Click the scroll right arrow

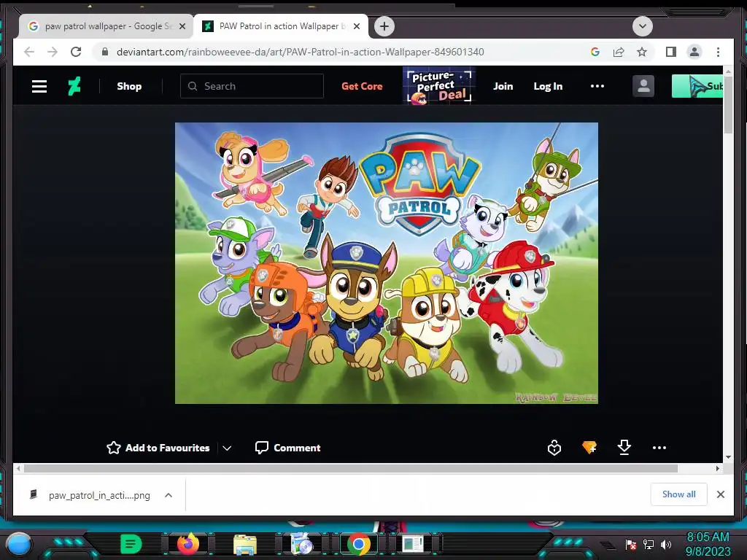(x=718, y=469)
